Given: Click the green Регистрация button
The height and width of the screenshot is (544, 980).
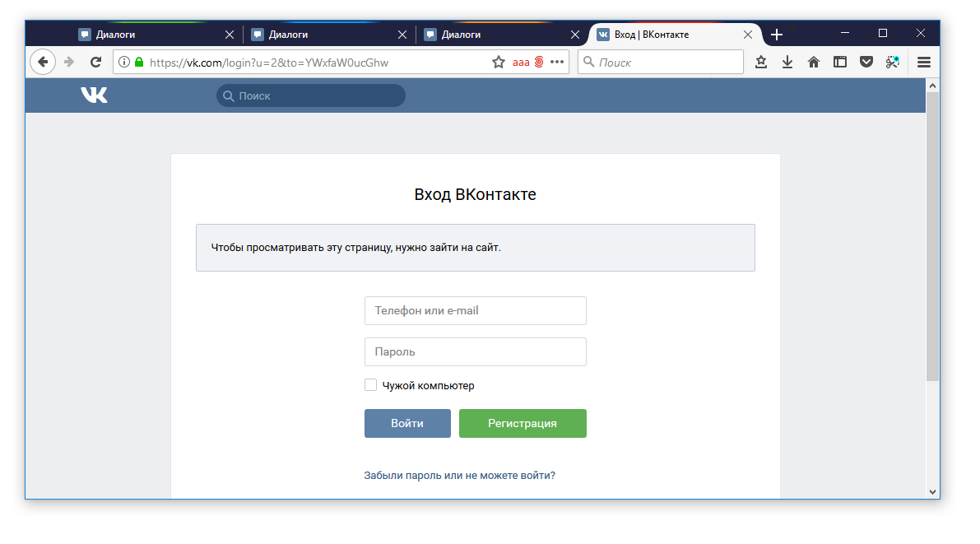Looking at the screenshot, I should [x=523, y=423].
